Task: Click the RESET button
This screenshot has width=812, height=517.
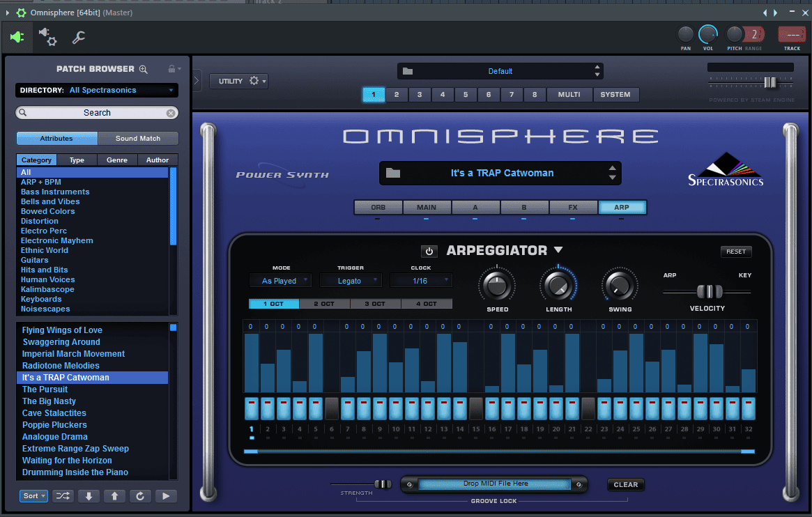Action: tap(736, 252)
